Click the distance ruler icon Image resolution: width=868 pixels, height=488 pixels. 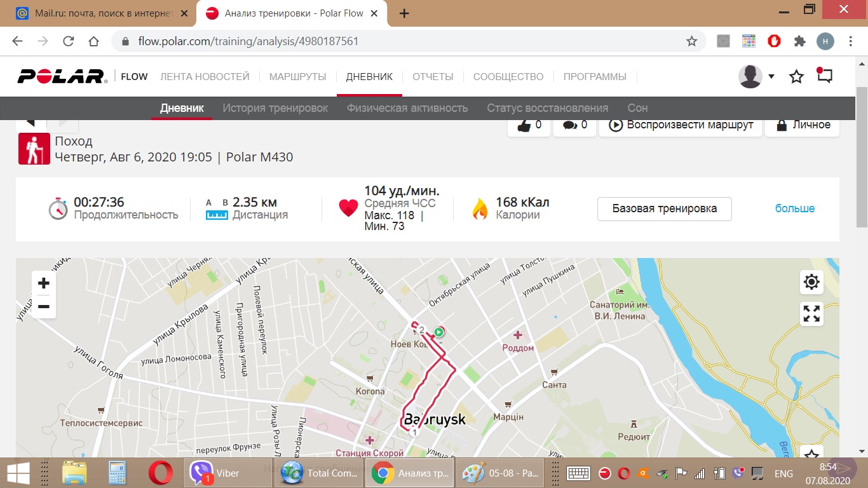(217, 209)
